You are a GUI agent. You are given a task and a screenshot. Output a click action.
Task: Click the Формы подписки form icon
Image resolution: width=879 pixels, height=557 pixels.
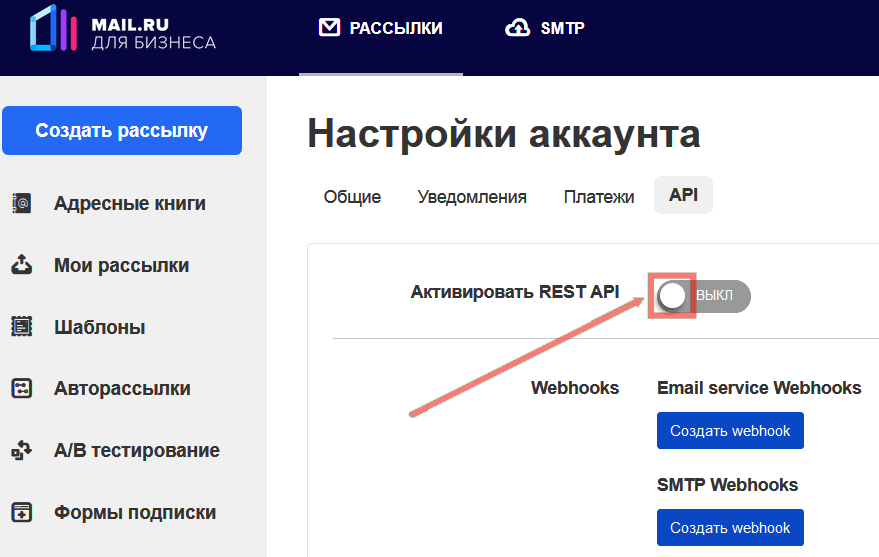(21, 512)
